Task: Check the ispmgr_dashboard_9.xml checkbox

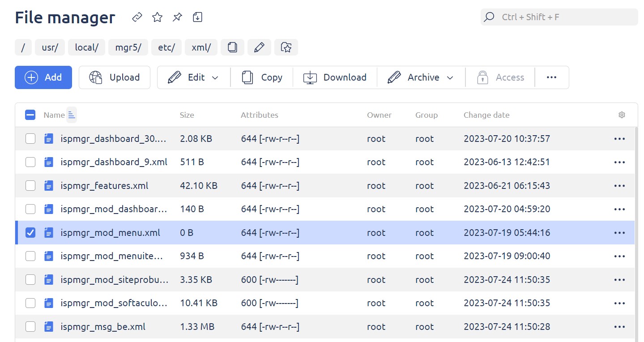Action: pyautogui.click(x=30, y=162)
